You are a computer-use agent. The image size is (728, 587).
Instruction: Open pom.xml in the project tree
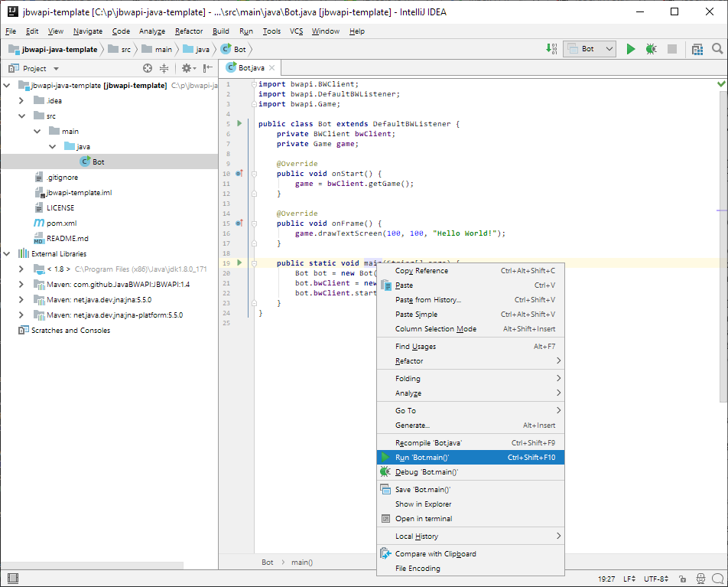tap(61, 223)
